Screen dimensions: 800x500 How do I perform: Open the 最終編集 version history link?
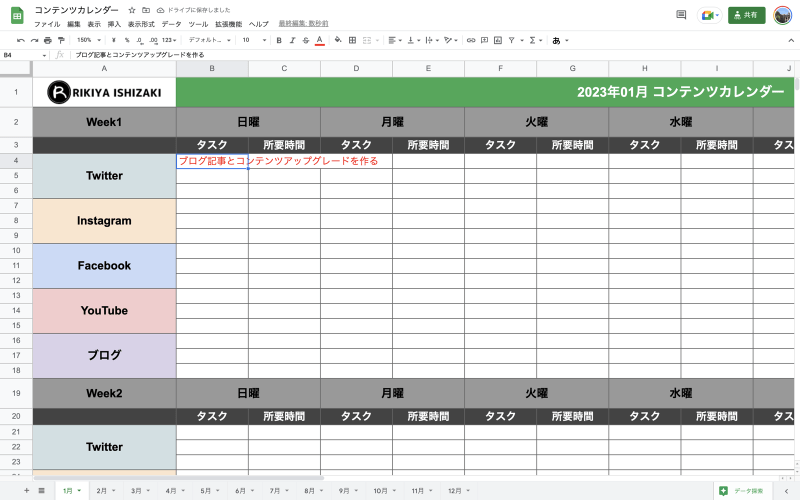pos(304,23)
